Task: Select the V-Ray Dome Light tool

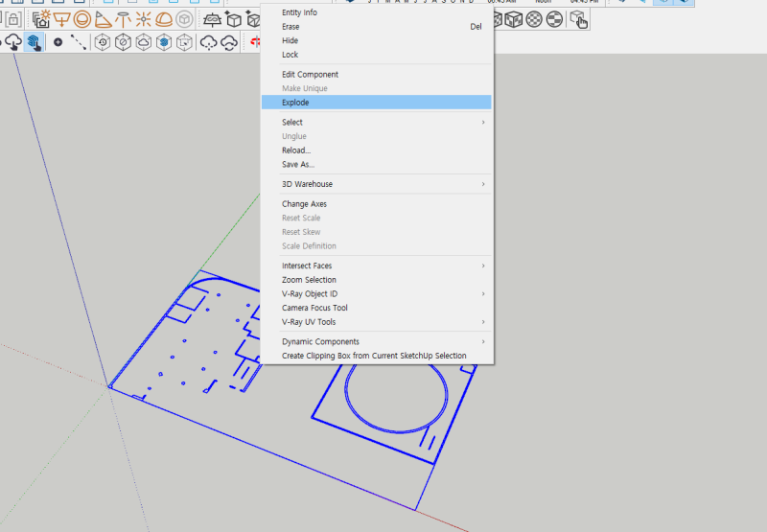Action: [x=164, y=19]
